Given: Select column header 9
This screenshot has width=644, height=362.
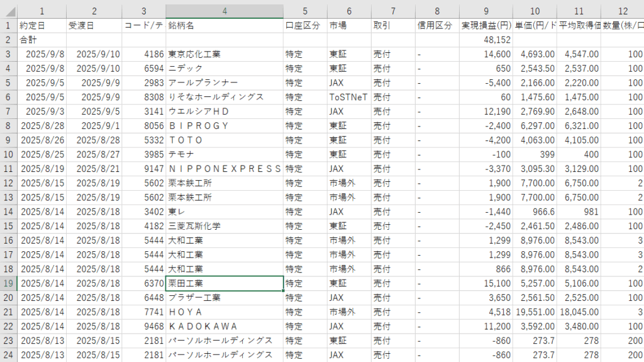Looking at the screenshot, I should pyautogui.click(x=486, y=11).
